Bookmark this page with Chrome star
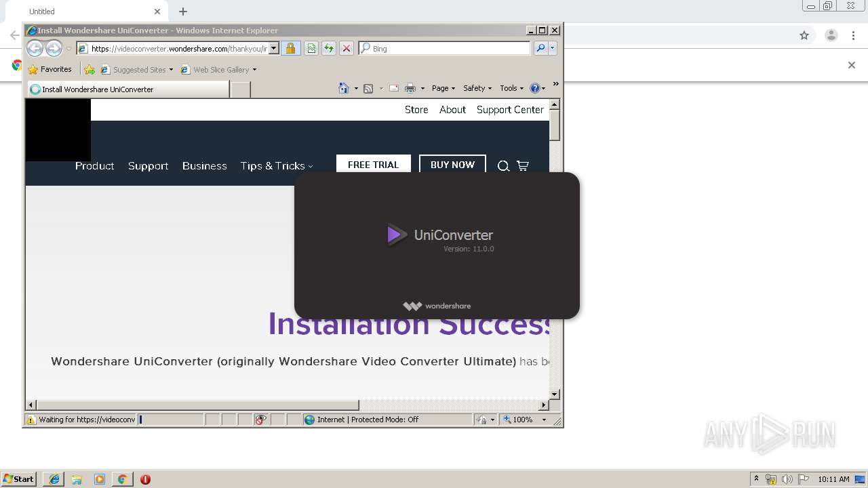The width and height of the screenshot is (868, 488). [x=804, y=35]
